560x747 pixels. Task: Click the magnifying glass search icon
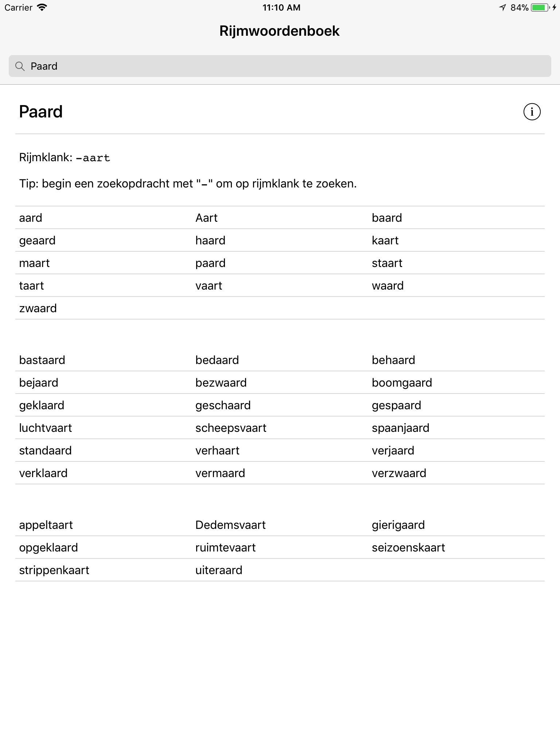[20, 66]
